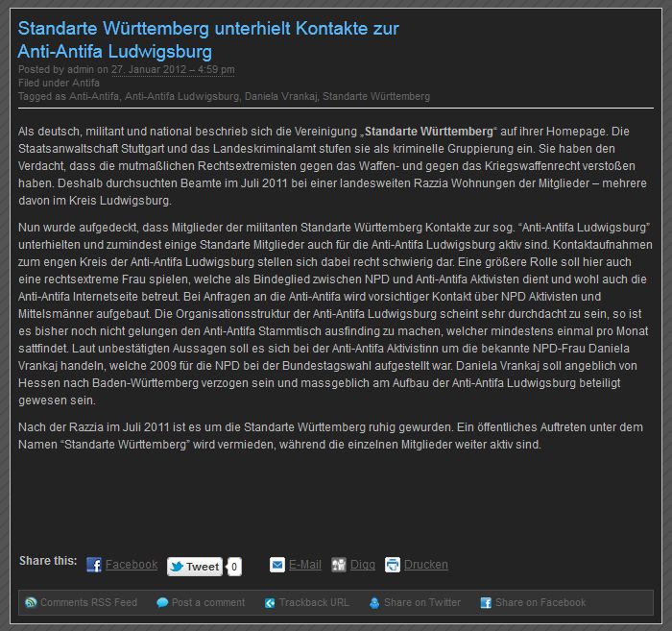This screenshot has width=672, height=631.
Task: Open the article title headline link
Action: (x=208, y=39)
